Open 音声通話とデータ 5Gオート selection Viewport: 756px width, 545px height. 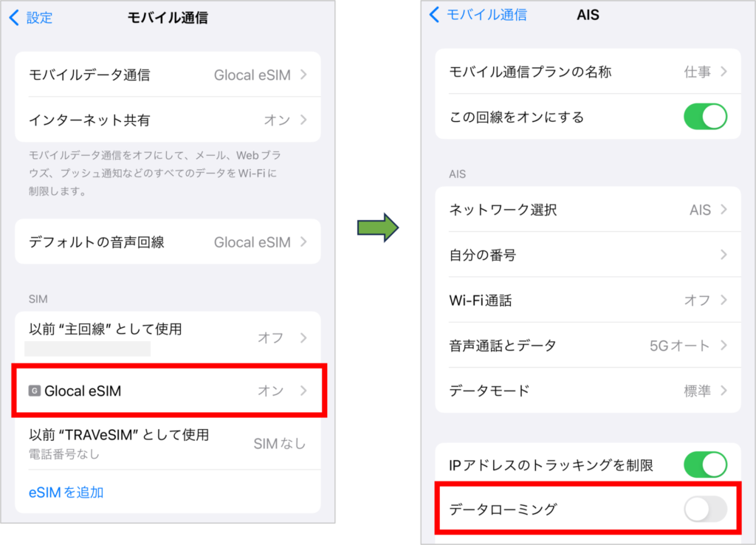tap(588, 346)
